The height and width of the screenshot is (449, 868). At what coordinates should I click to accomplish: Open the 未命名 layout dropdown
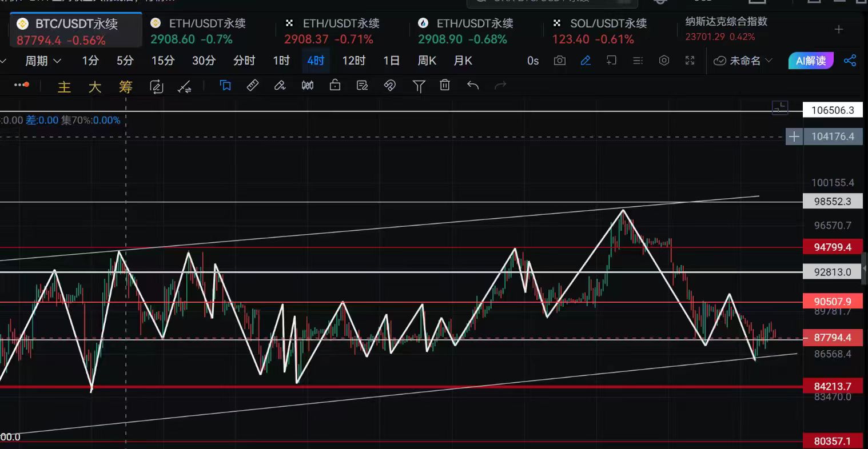click(743, 61)
